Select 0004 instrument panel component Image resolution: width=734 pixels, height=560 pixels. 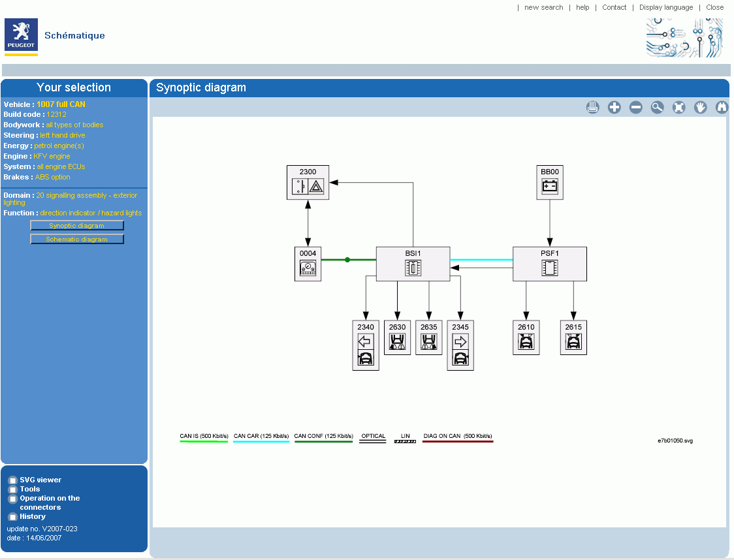(308, 264)
